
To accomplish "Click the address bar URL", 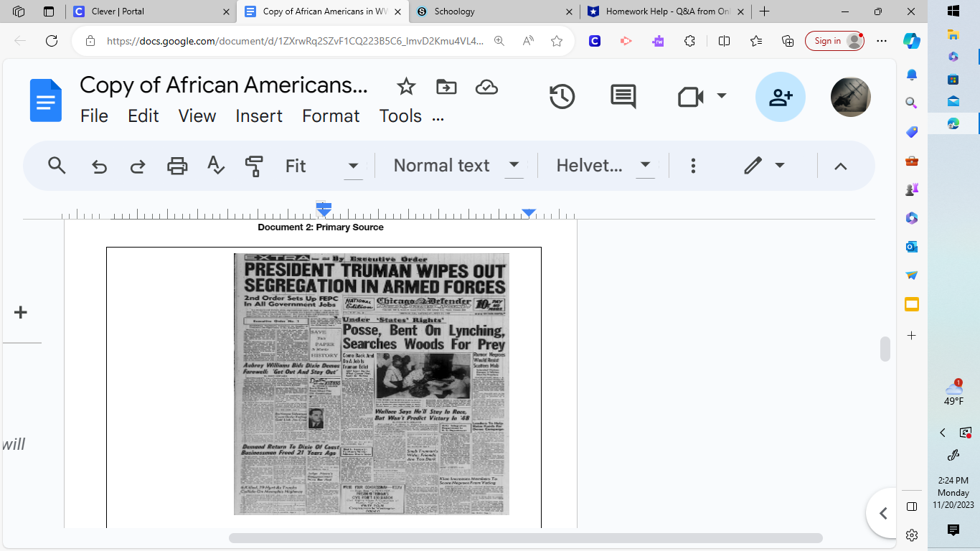I will pos(295,41).
